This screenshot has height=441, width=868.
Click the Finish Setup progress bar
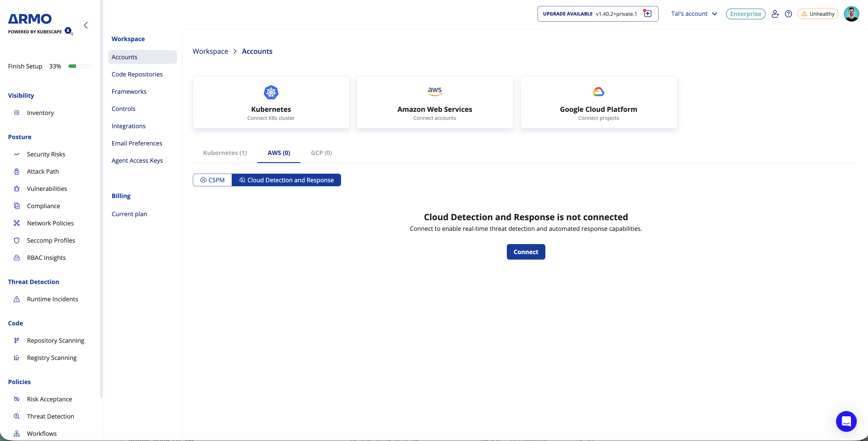click(x=80, y=66)
